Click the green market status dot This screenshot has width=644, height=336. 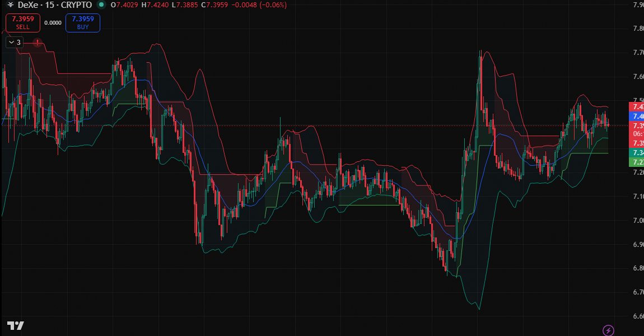[x=101, y=5]
